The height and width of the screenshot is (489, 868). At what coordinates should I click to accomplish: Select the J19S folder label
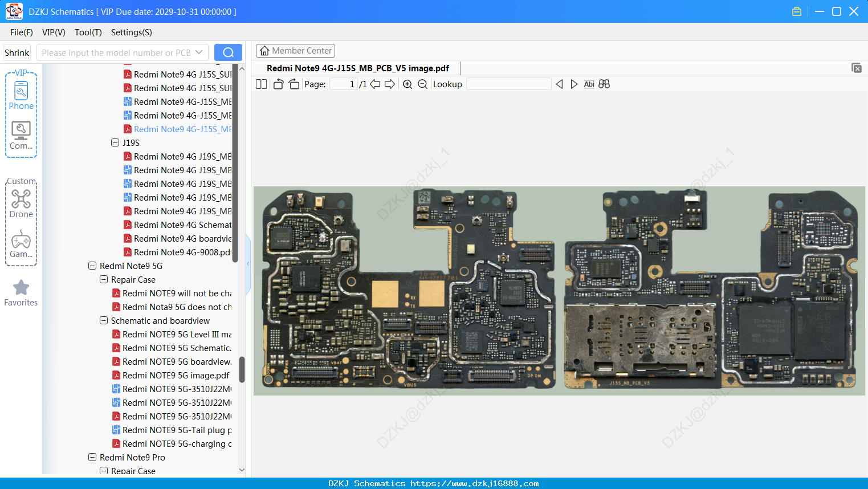(131, 143)
